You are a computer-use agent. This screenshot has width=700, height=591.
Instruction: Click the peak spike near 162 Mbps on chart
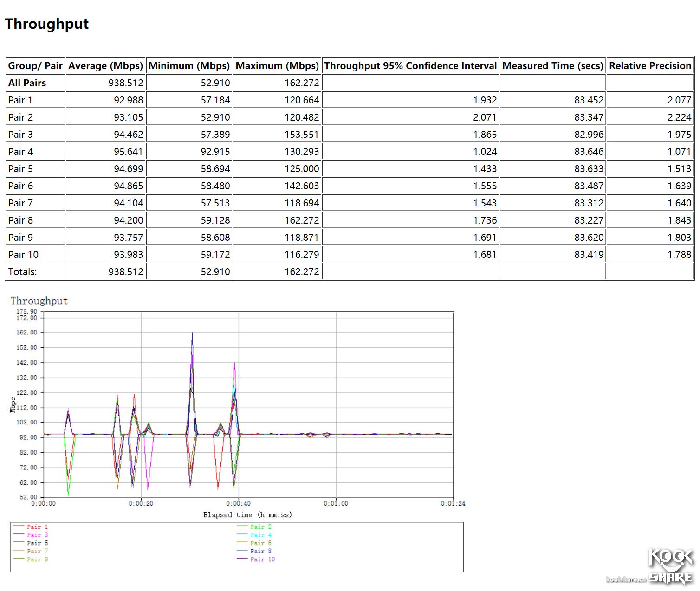tap(192, 332)
